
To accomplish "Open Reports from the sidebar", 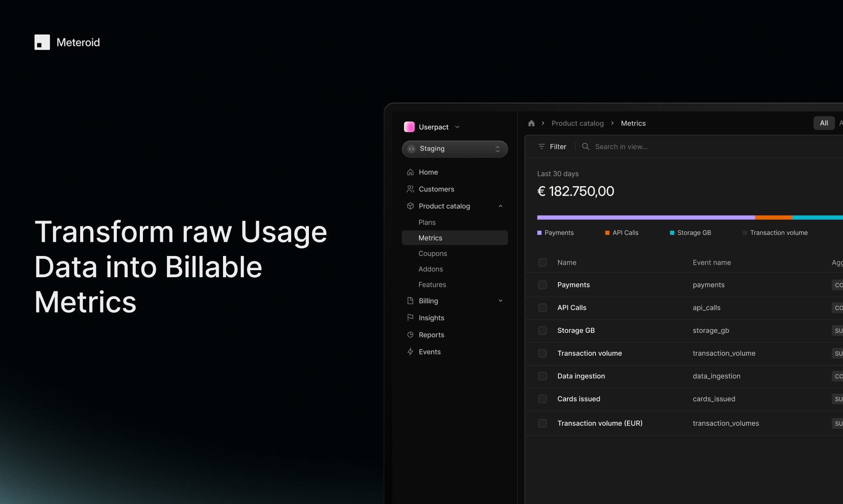I will pyautogui.click(x=431, y=335).
